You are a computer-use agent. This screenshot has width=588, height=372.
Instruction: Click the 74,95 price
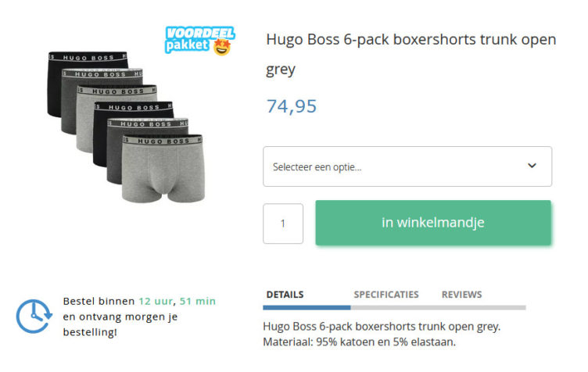pyautogui.click(x=292, y=106)
